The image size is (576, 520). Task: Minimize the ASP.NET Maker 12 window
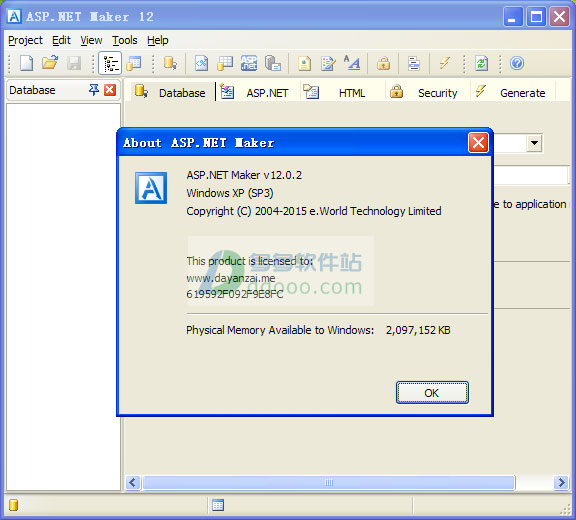pos(513,17)
